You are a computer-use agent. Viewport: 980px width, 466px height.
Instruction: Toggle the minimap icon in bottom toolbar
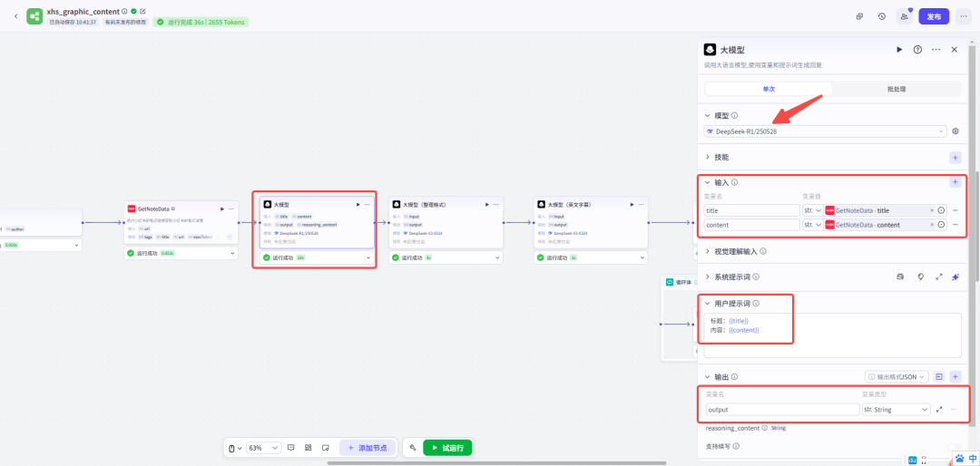tap(326, 448)
